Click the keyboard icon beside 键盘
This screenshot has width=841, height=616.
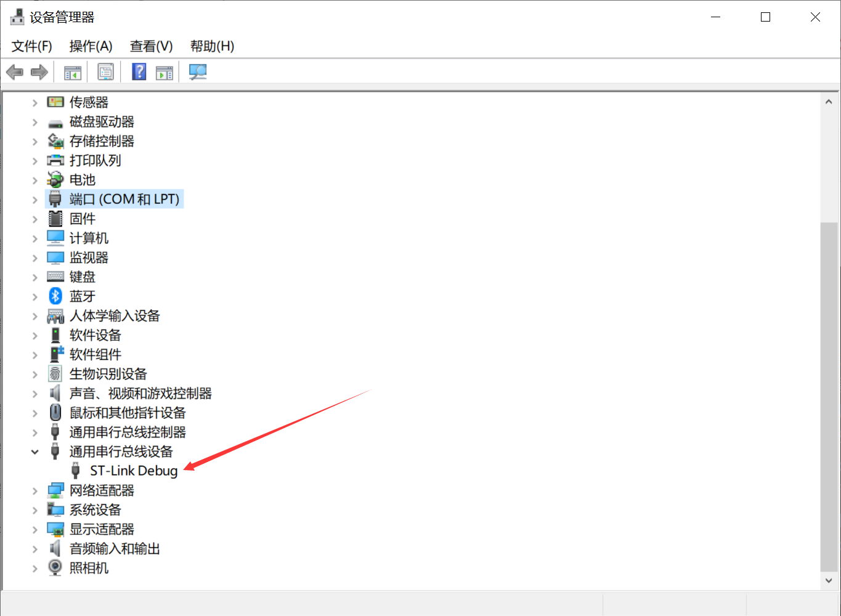(x=55, y=277)
